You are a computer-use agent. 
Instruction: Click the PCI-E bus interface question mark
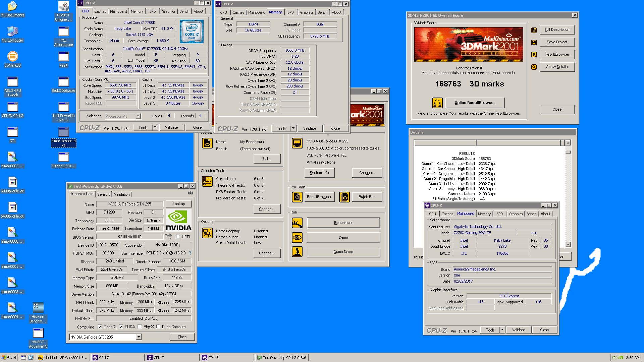pyautogui.click(x=190, y=253)
